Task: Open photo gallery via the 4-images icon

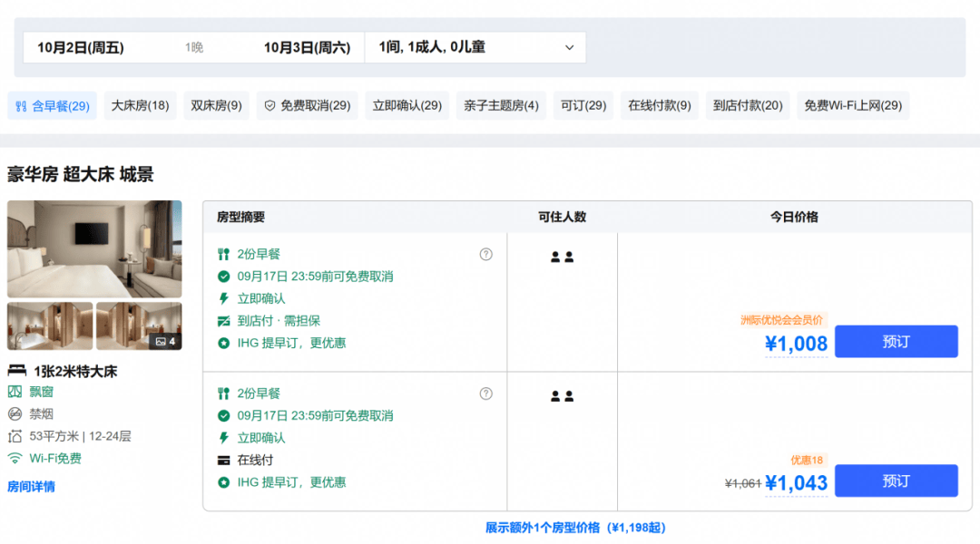Action: 166,342
